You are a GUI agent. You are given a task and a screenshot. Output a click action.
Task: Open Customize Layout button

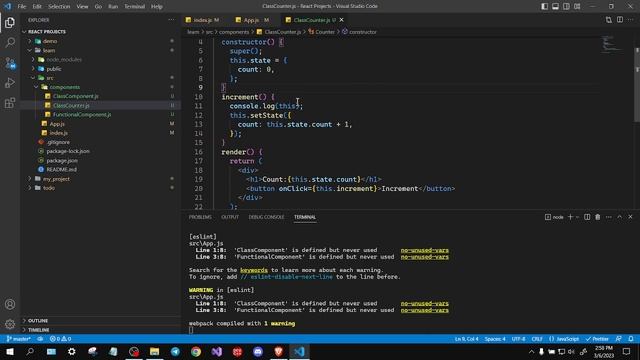[x=577, y=6]
